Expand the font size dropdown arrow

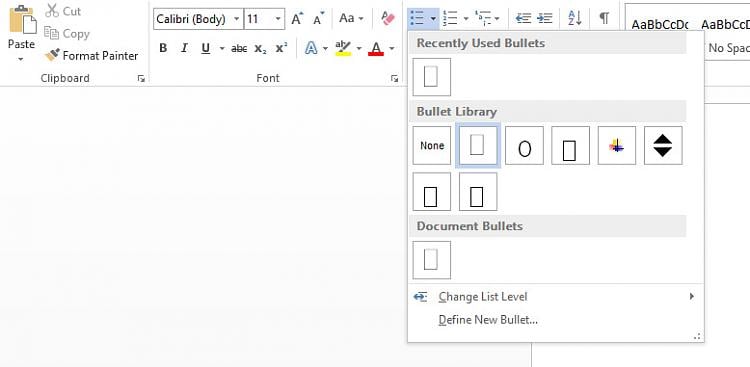coord(278,19)
